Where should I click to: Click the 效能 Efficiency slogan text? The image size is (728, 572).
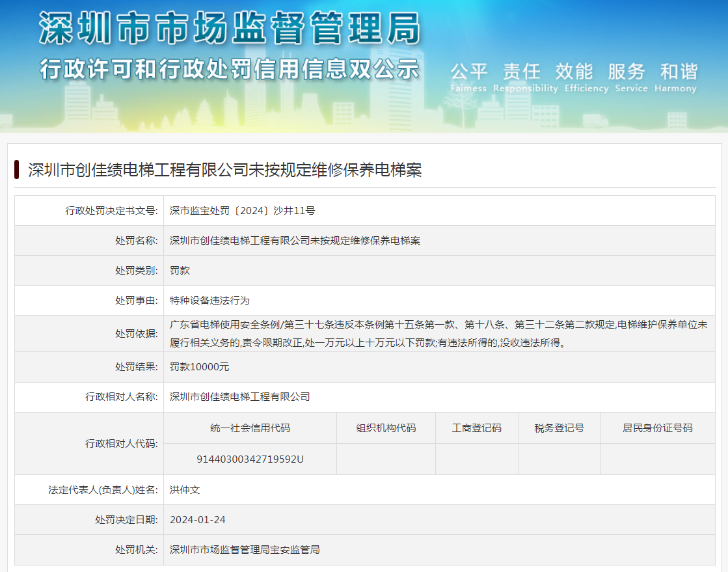586,77
